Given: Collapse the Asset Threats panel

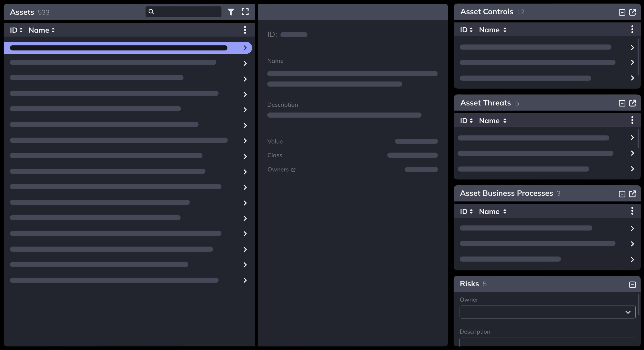Looking at the screenshot, I should click(x=622, y=103).
